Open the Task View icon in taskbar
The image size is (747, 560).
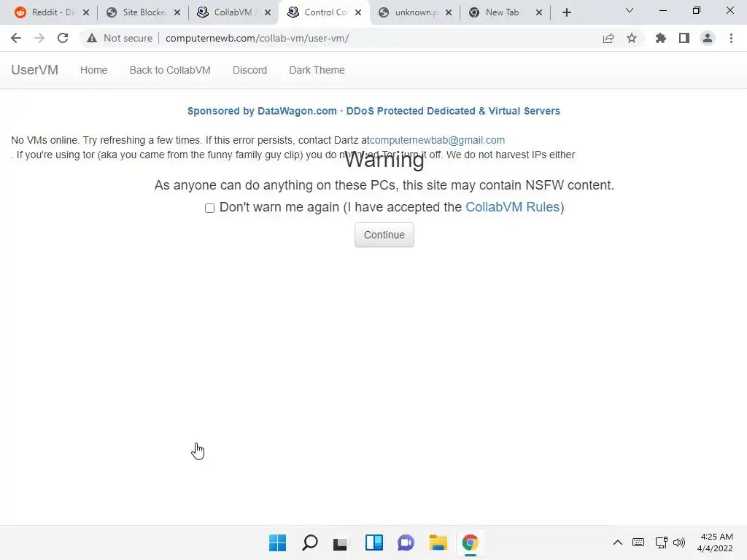(340, 543)
